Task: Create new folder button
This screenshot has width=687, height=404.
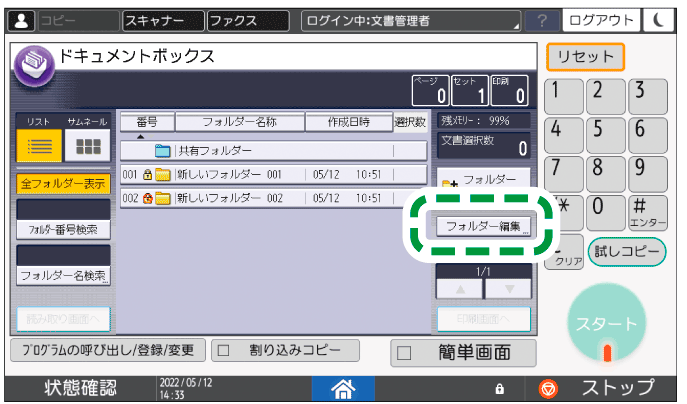Action: 484,180
